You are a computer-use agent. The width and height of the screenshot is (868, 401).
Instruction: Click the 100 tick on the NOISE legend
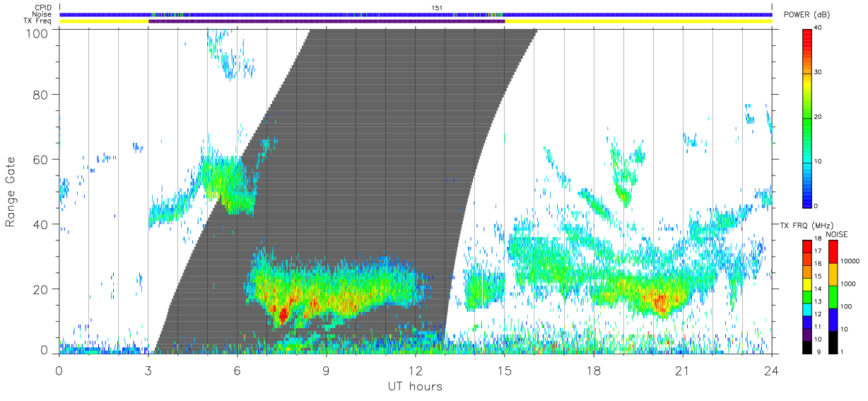(848, 307)
